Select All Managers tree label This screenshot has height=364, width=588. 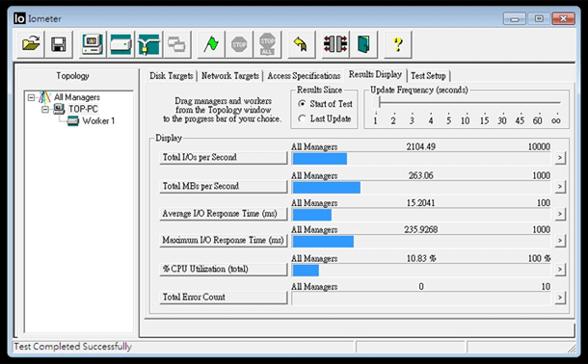tap(77, 97)
